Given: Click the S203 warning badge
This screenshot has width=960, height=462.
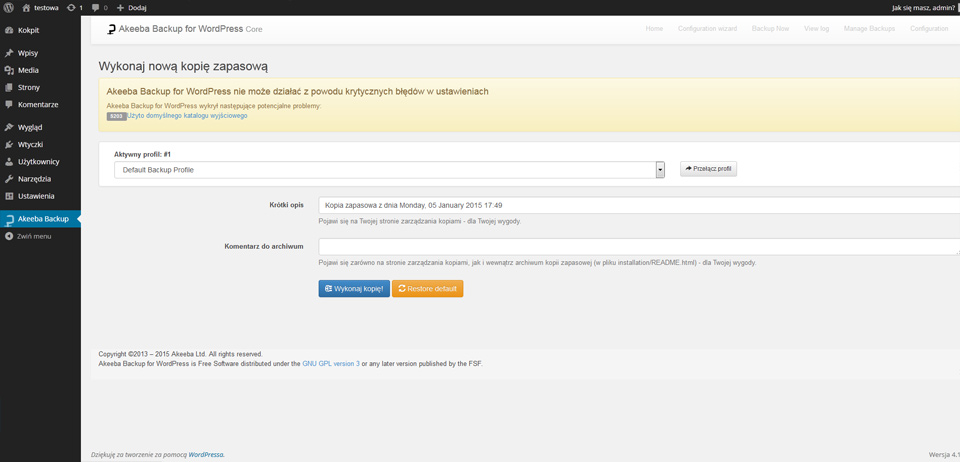Looking at the screenshot, I should pos(116,116).
